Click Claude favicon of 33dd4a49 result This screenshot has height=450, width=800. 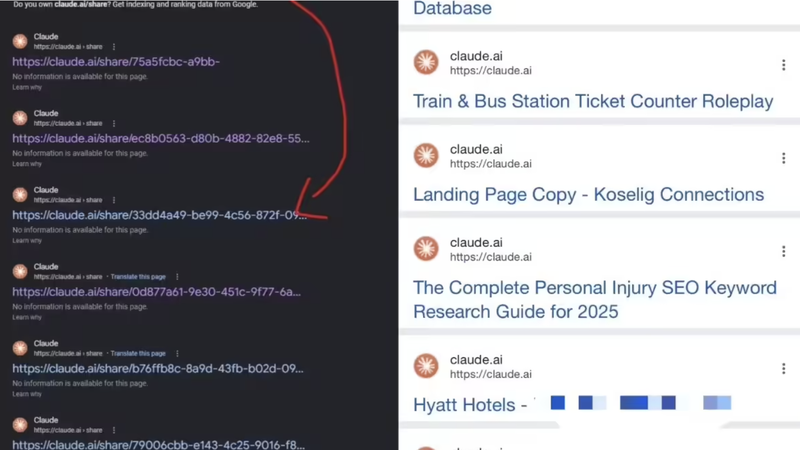click(20, 194)
